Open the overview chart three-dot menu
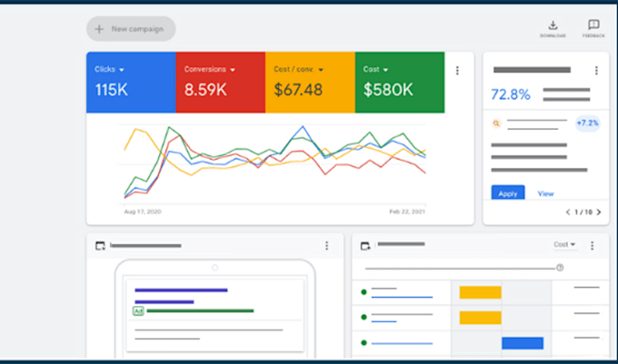This screenshot has width=618, height=364. point(457,71)
